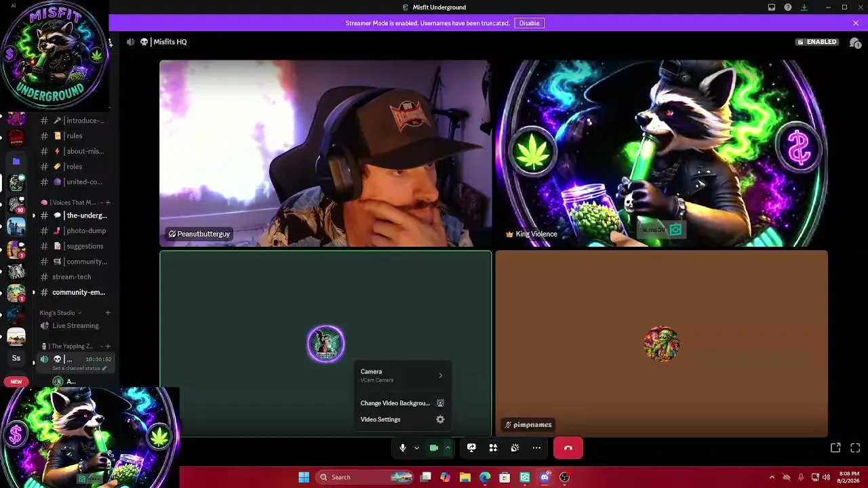Click taskbar Search box
The image size is (868, 488).
[x=366, y=477]
